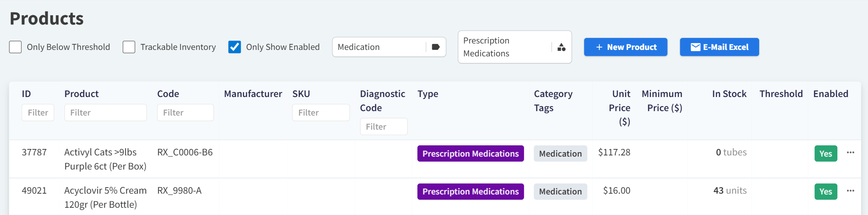The image size is (868, 215).
Task: Open the Medication category tag dropdown
Action: point(379,47)
